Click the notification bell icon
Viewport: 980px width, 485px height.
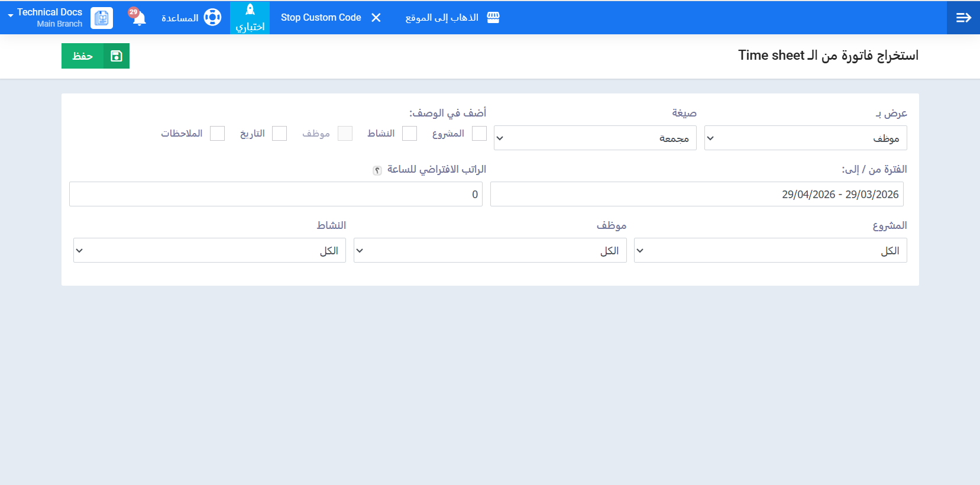pos(138,18)
